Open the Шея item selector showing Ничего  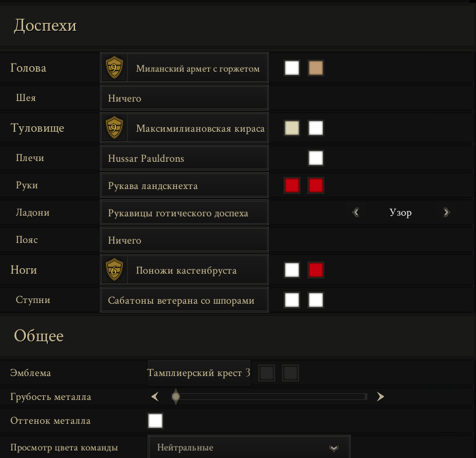184,98
